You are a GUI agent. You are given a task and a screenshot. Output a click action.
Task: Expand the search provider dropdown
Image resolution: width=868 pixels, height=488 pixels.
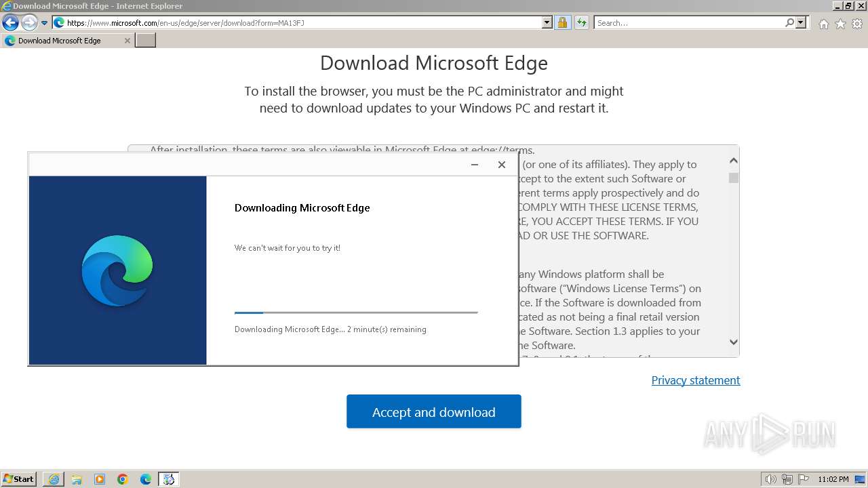click(x=801, y=23)
